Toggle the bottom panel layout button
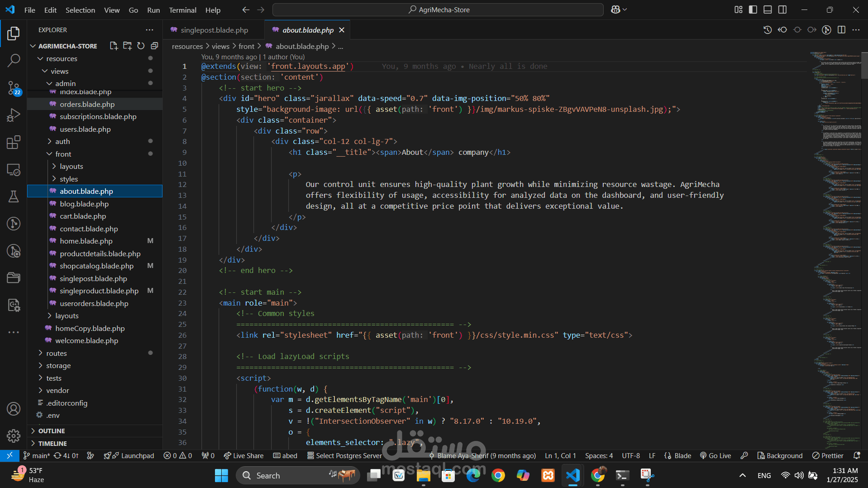This screenshot has width=868, height=488. pos(768,10)
